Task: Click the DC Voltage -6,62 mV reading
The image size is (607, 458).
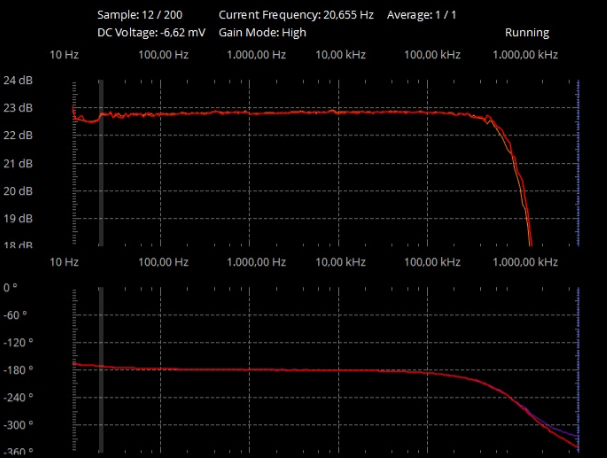Action: (x=151, y=32)
